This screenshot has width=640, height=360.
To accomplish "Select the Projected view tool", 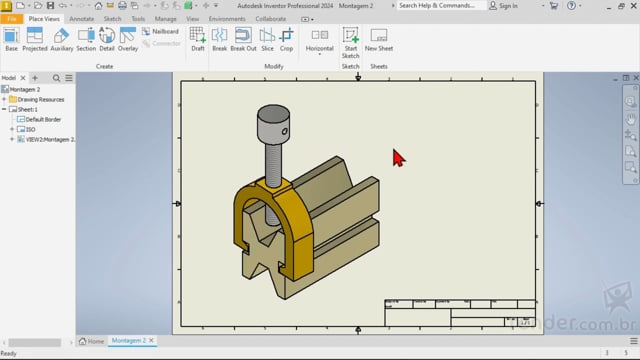I will [x=35, y=39].
